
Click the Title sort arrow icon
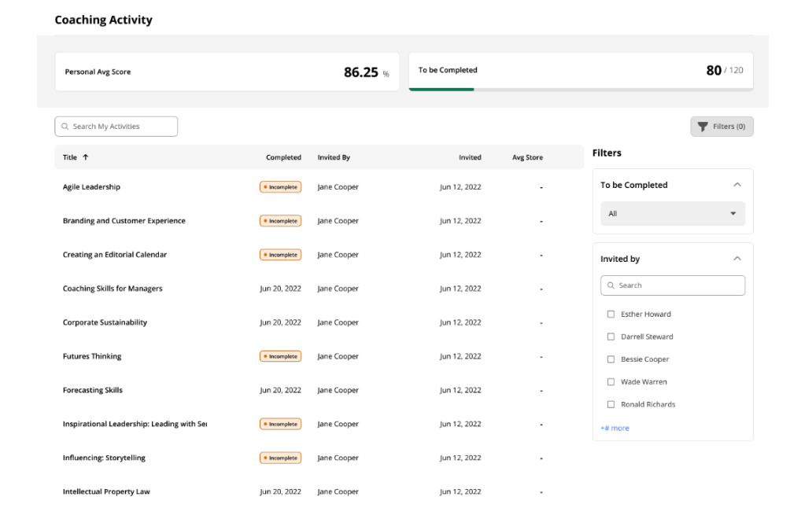coord(86,156)
